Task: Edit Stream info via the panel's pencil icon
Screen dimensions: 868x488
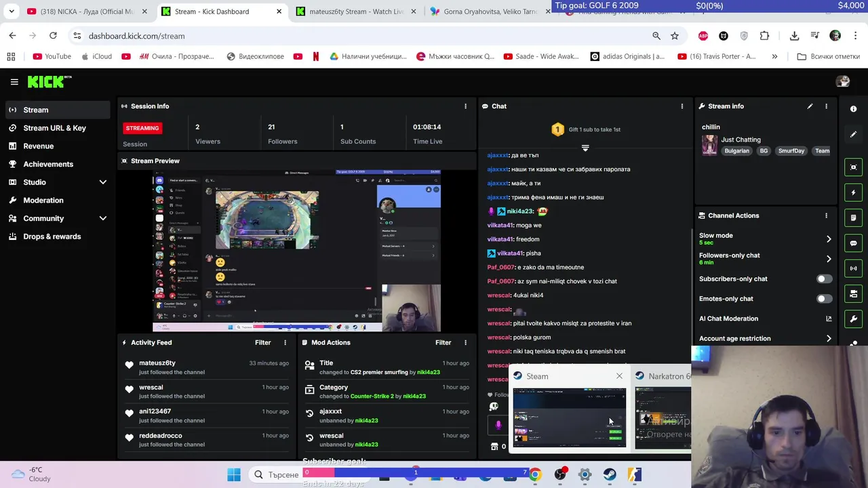Action: [x=810, y=106]
